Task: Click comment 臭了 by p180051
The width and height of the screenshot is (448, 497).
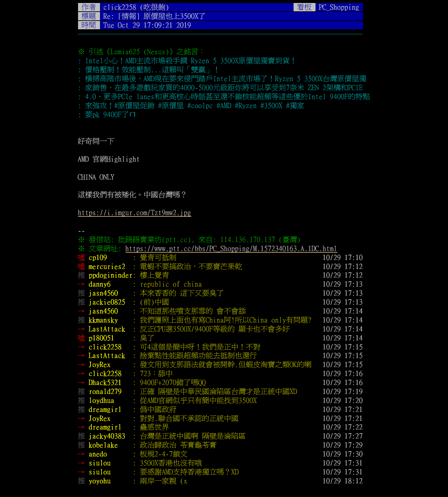Action: 147,338
